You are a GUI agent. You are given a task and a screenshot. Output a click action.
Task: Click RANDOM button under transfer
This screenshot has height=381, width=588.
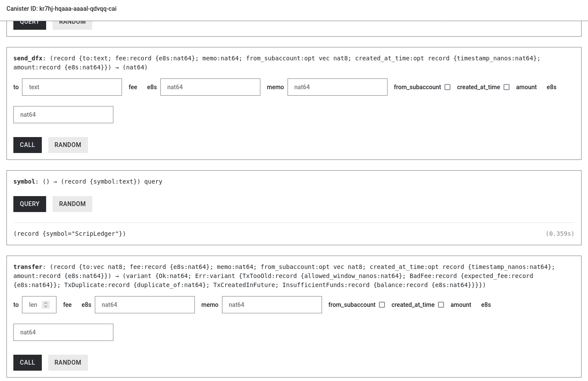68,362
